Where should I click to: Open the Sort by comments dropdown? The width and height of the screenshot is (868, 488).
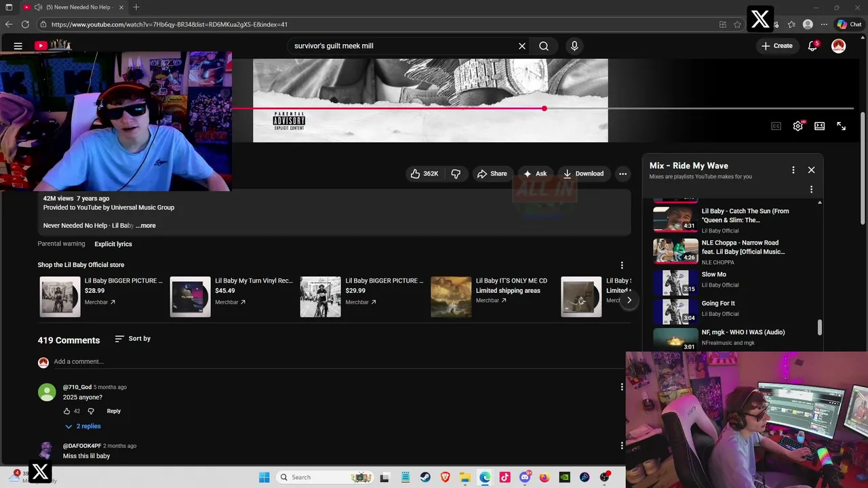pos(133,338)
